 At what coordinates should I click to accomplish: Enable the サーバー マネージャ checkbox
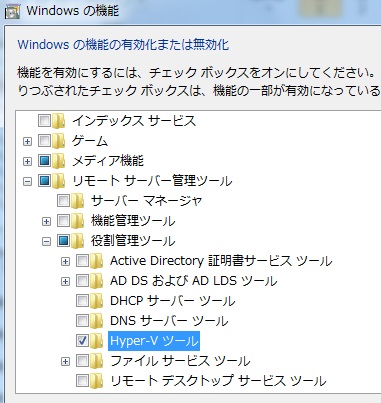coord(63,200)
